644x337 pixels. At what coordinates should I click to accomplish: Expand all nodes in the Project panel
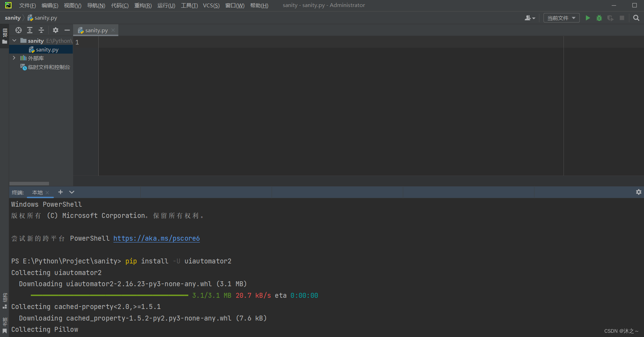tap(30, 30)
